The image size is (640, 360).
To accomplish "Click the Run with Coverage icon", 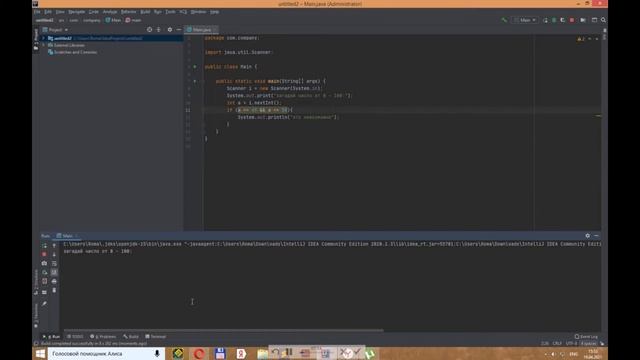I will point(562,20).
